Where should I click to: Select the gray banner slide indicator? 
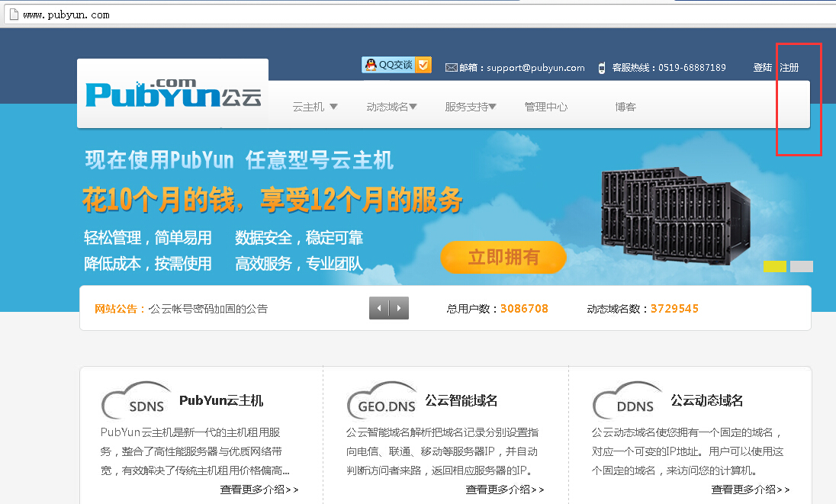(x=802, y=266)
